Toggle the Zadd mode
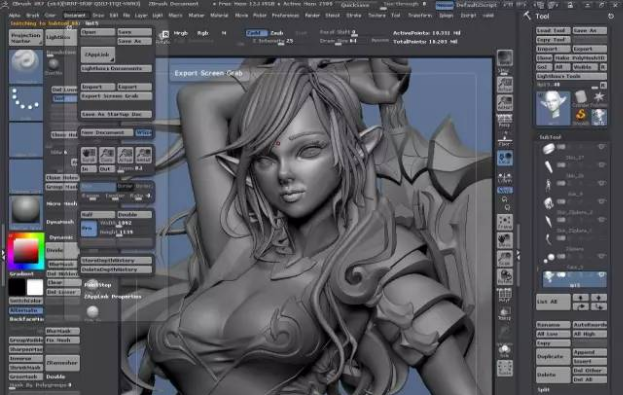This screenshot has height=395, width=623. [x=256, y=33]
